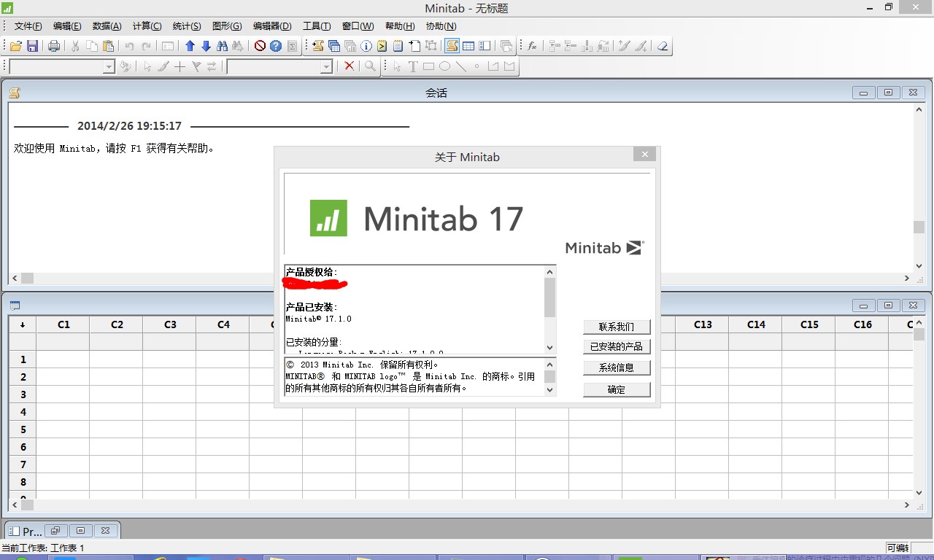Click the Show ReportPad notepad icon

[x=398, y=46]
